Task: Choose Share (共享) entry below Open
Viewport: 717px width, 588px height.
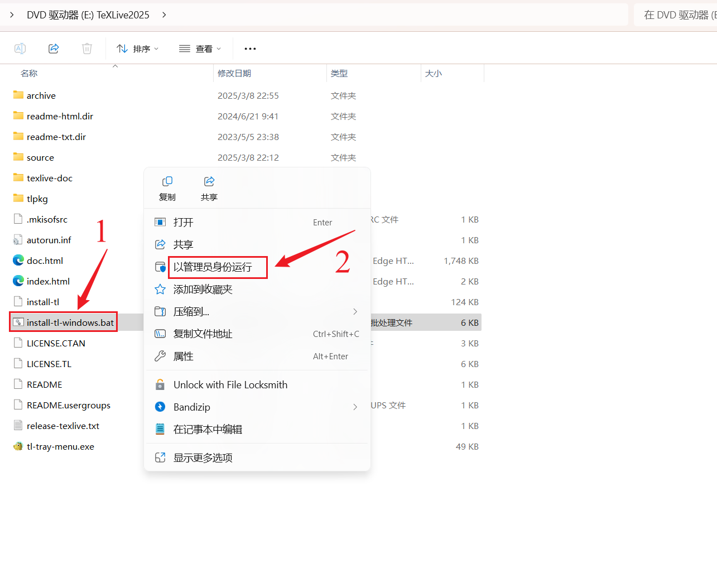Action: [x=257, y=244]
